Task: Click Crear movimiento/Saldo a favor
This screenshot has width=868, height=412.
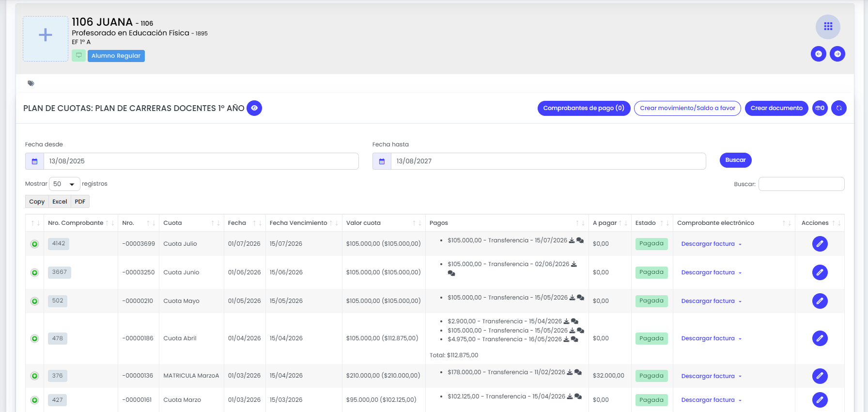Action: click(x=687, y=108)
